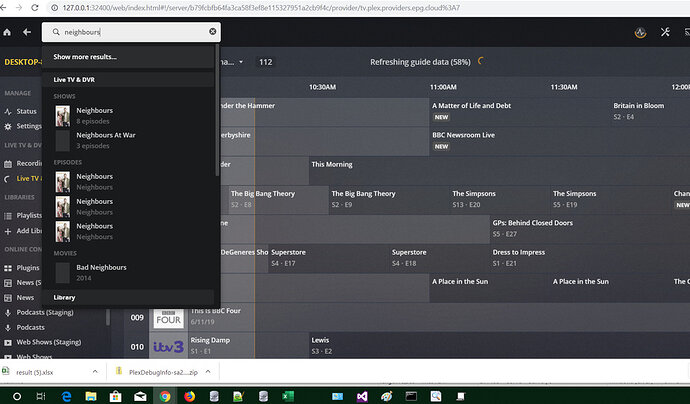Select Dress to Impress S1 E21

point(590,258)
